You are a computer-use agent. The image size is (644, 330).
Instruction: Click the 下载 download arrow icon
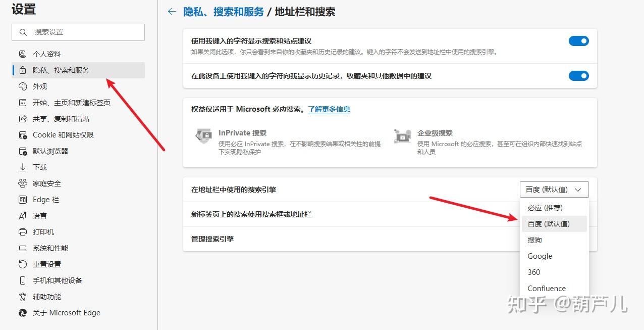click(x=22, y=167)
